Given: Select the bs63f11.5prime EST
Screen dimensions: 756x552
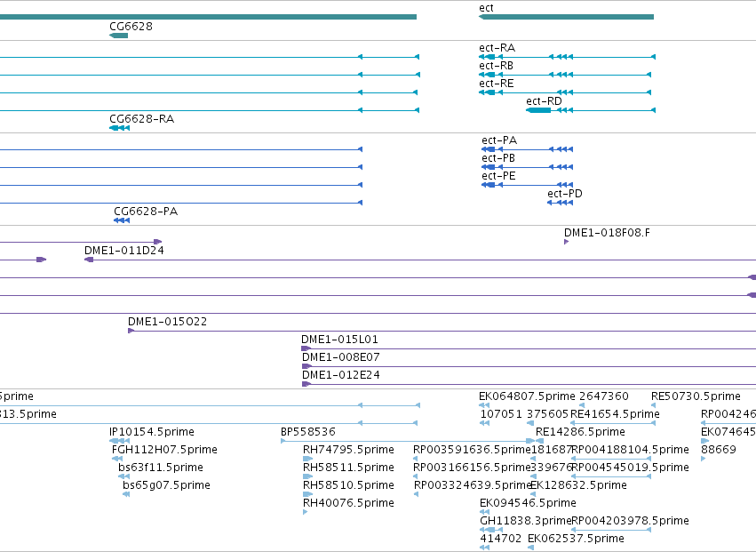Looking at the screenshot, I should (161, 468).
